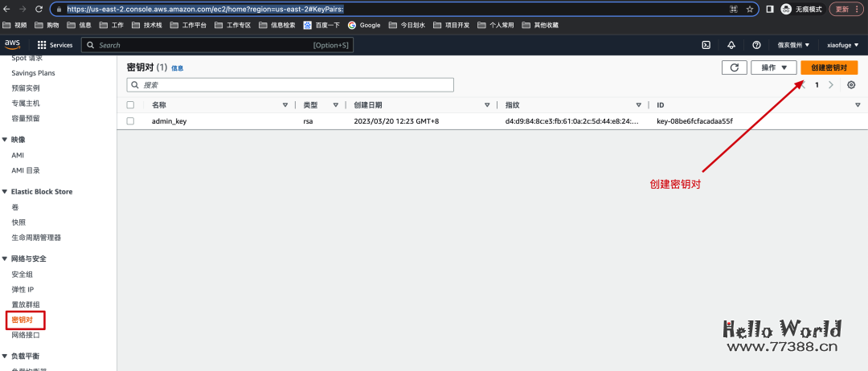Image resolution: width=868 pixels, height=371 pixels.
Task: Refresh the key pairs list
Action: pos(735,67)
